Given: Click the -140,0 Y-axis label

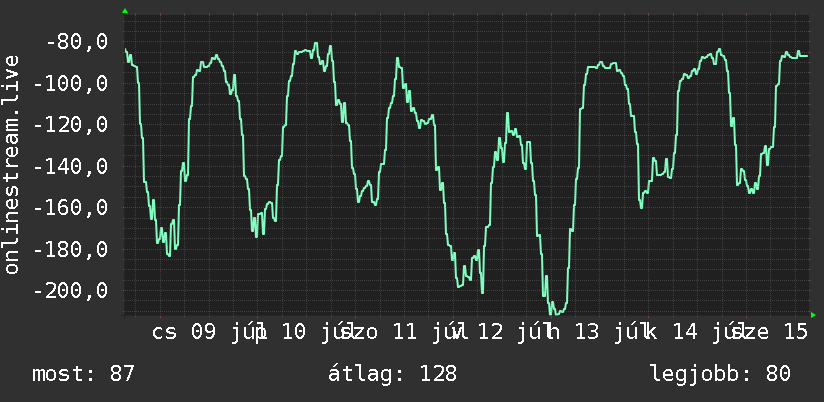Looking at the screenshot, I should (x=70, y=166).
